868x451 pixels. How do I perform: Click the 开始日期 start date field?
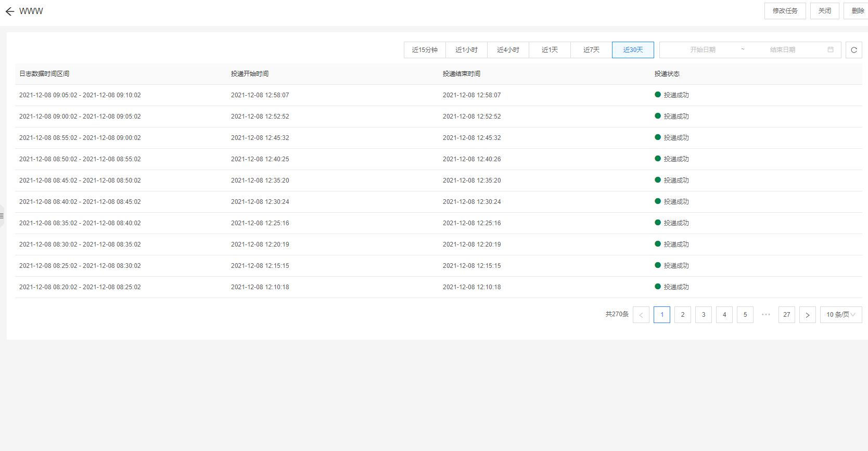click(703, 50)
